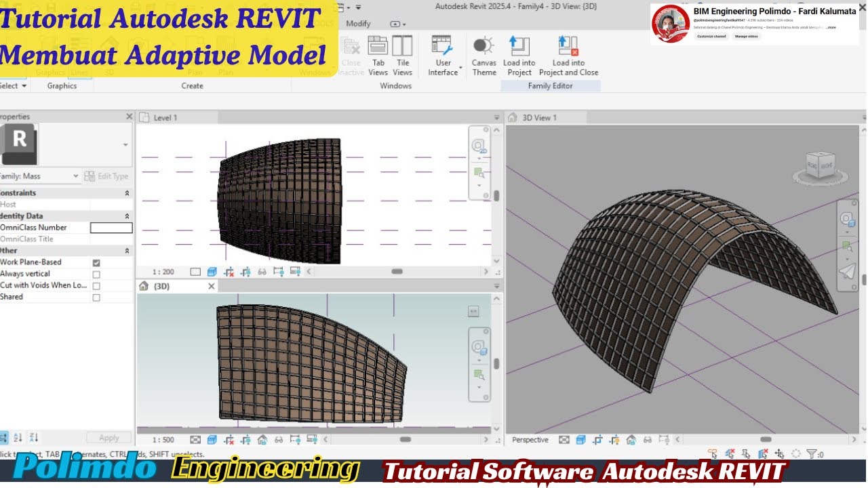Click the Apply button in Properties
Screen dimensions: 868x488
(109, 438)
